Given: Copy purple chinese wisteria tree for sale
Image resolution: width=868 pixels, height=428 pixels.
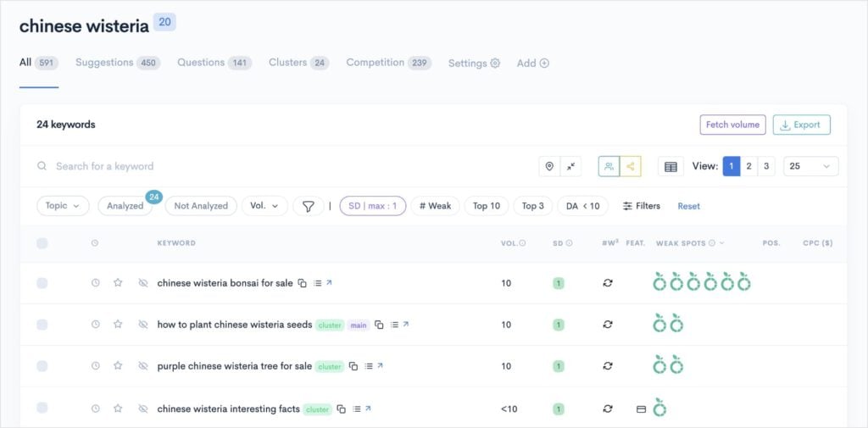Looking at the screenshot, I should coord(353,366).
